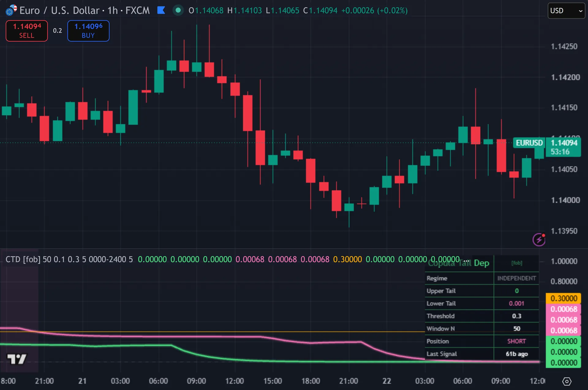Click the 0.001 Lower Tail value
588x390 pixels.
point(517,304)
